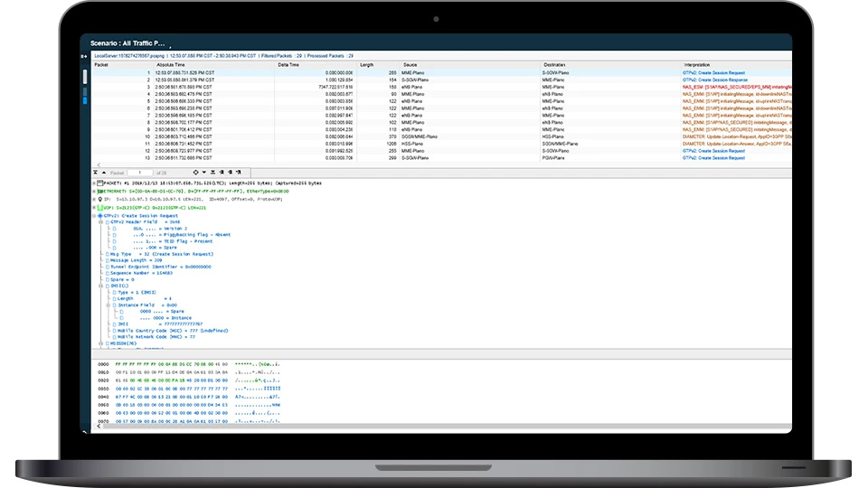This screenshot has height=488, width=868.
Task: Open the small dropdown arrow beside crosshair icon
Action: pos(203,172)
